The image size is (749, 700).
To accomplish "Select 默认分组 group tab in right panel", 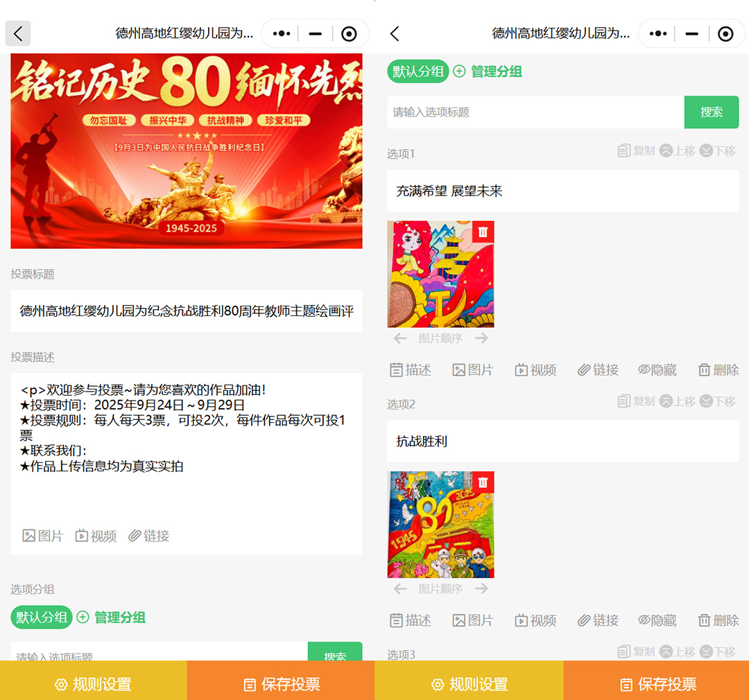I will tap(417, 71).
